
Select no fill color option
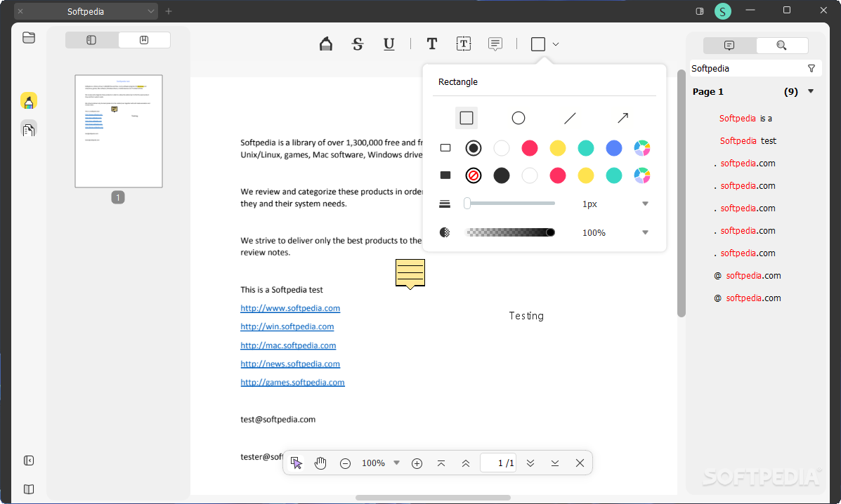point(473,175)
